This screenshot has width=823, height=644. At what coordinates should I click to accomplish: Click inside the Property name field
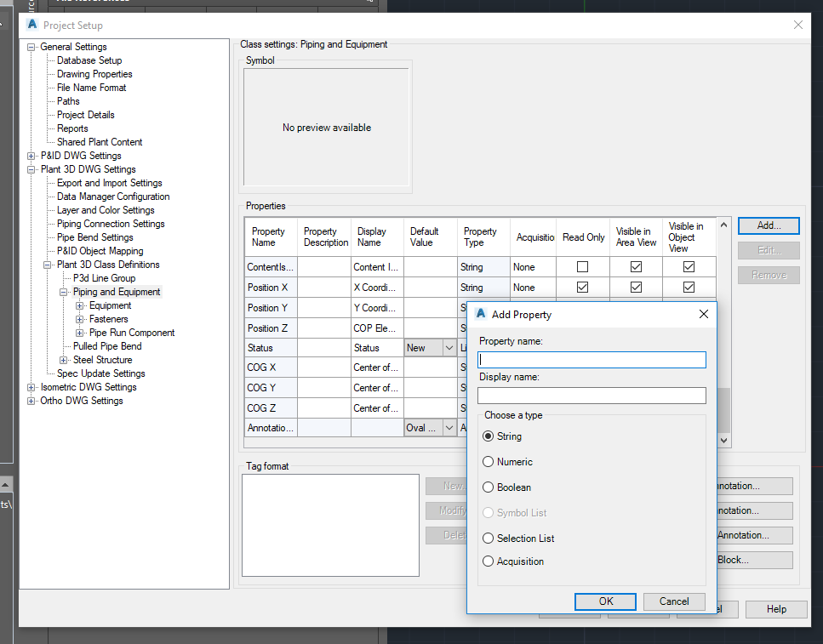[x=591, y=360]
